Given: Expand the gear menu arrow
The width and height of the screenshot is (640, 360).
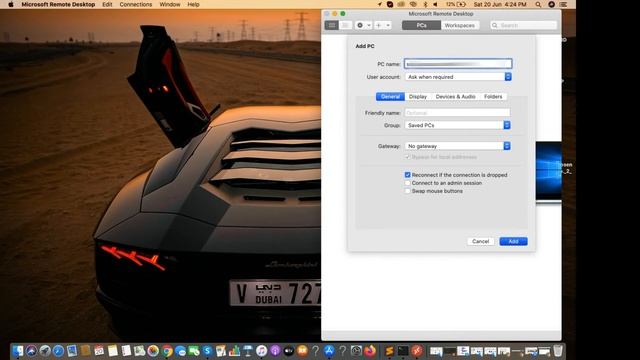Looking at the screenshot, I should click(x=369, y=25).
